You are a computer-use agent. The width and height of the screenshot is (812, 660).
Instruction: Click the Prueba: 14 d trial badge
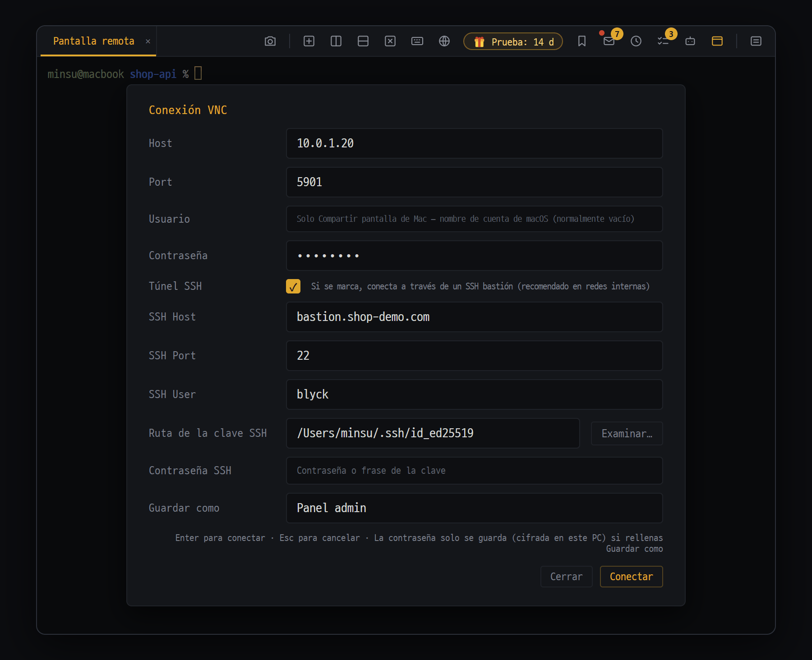[513, 41]
